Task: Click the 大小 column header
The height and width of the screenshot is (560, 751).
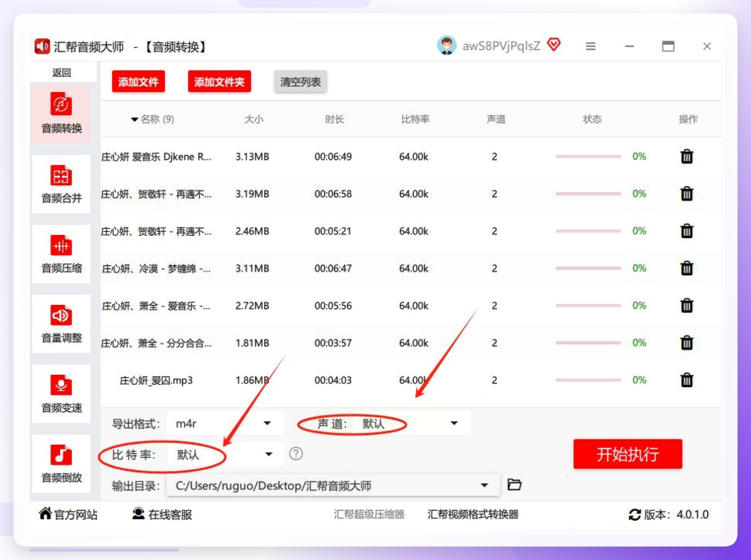Action: (254, 119)
